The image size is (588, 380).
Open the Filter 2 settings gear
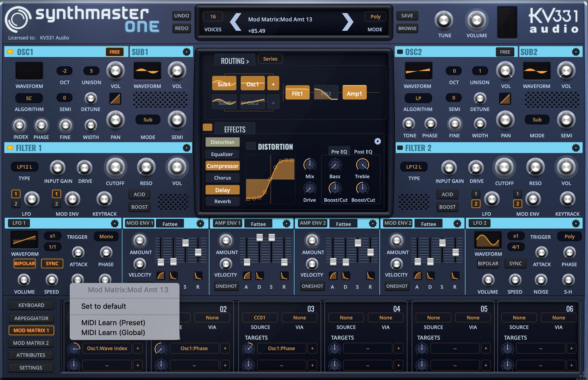pos(576,148)
